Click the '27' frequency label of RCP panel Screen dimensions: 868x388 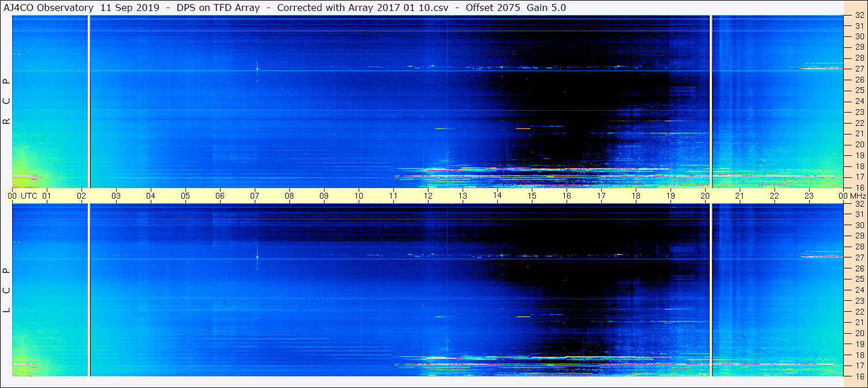[859, 69]
